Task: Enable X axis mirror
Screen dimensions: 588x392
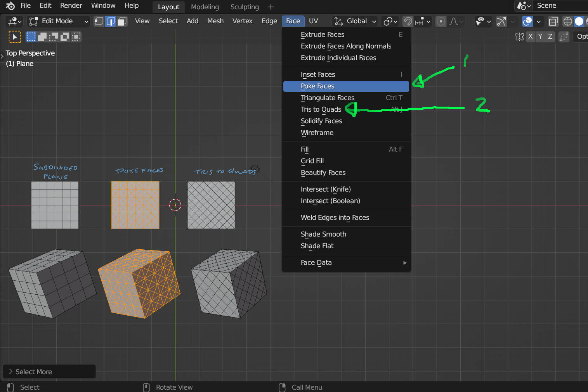Action: pyautogui.click(x=530, y=36)
